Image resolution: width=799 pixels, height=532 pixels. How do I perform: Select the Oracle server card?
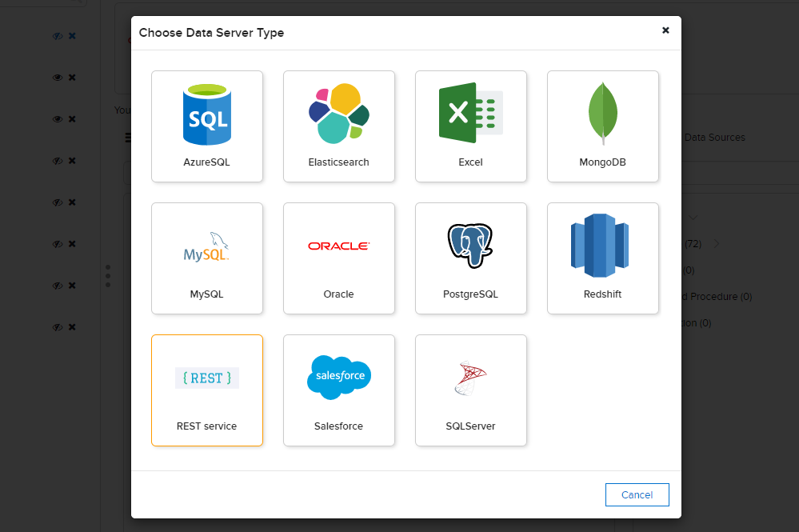pyautogui.click(x=339, y=258)
